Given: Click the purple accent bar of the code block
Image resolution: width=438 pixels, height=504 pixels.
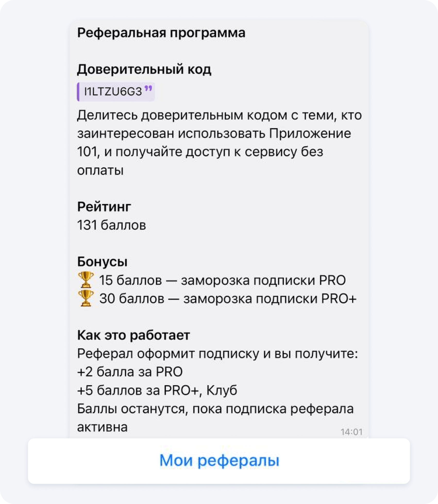Looking at the screenshot, I should click(x=78, y=92).
